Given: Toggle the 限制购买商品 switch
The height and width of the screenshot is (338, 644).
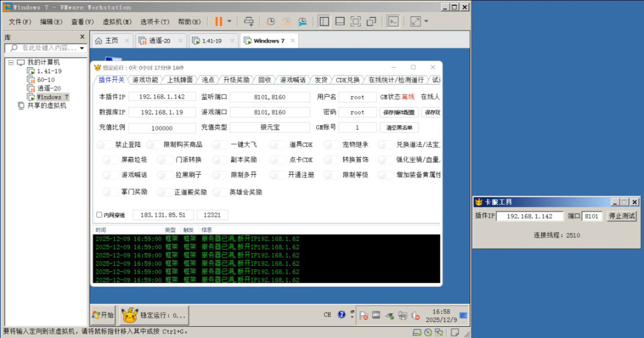Looking at the screenshot, I should point(154,145).
